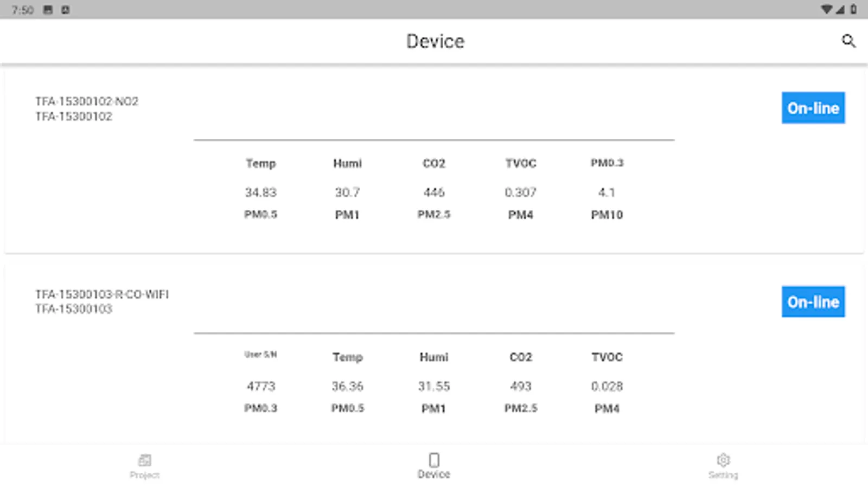
Task: Switch to the Setting tab label
Action: pos(723,475)
